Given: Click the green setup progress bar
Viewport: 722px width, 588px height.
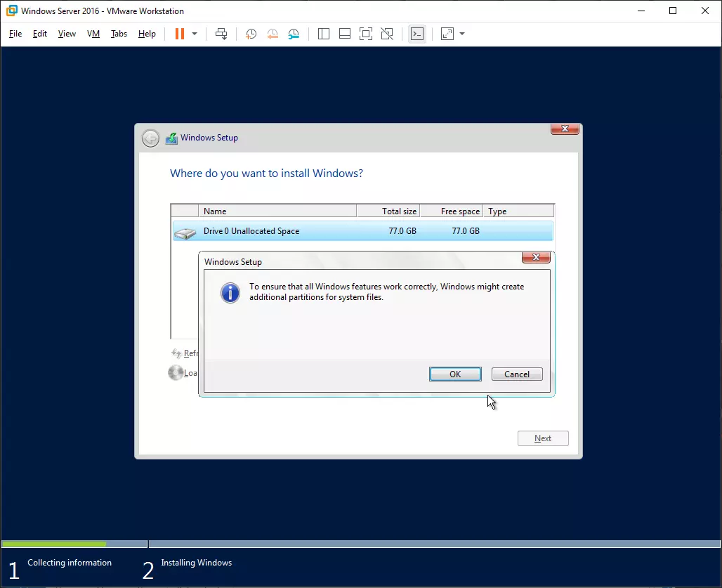Looking at the screenshot, I should point(54,544).
